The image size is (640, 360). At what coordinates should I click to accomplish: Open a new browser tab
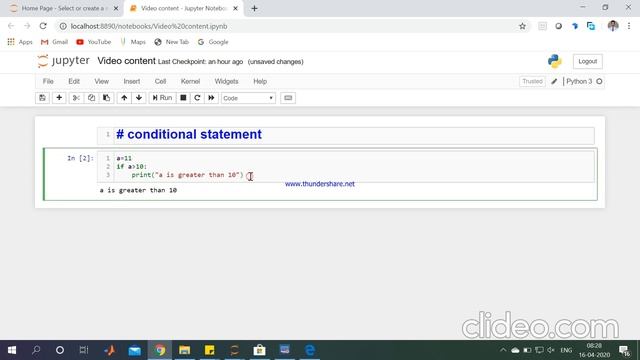(254, 8)
